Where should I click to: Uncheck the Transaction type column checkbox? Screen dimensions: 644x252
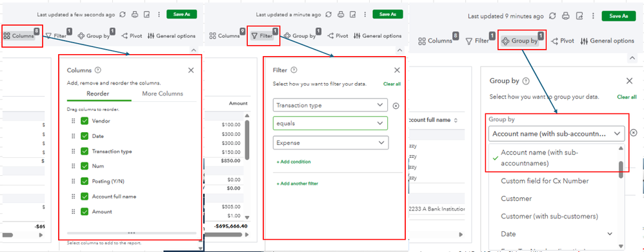click(x=85, y=151)
